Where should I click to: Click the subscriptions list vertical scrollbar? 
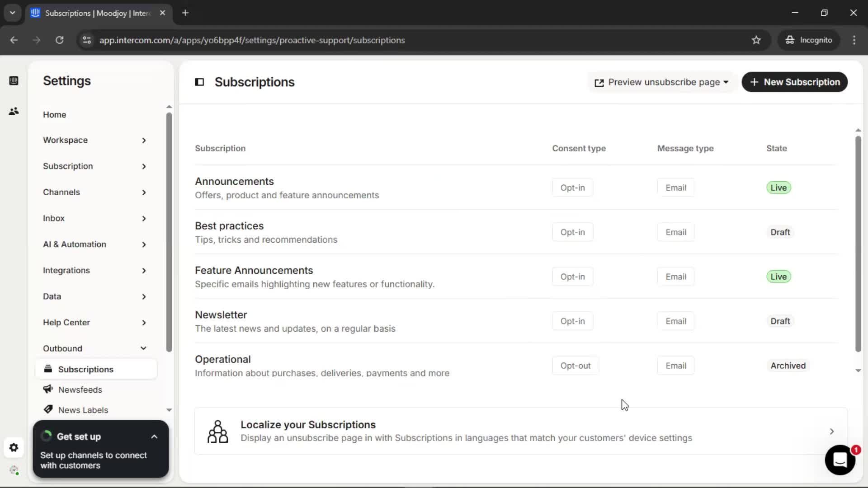pos(858,244)
